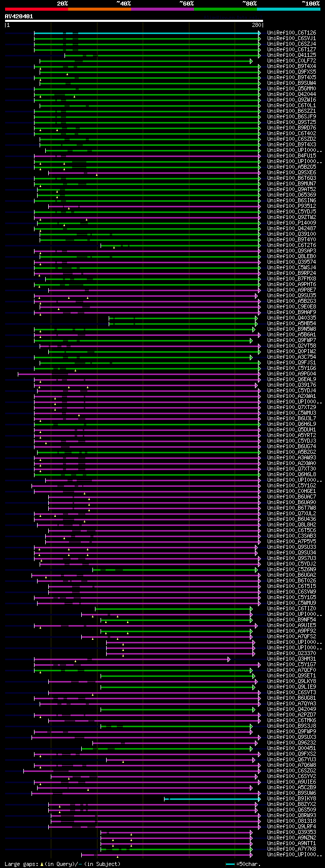The image size is (325, 868).
Task: Open hit UniRef100_C6T126
Action: point(291,33)
